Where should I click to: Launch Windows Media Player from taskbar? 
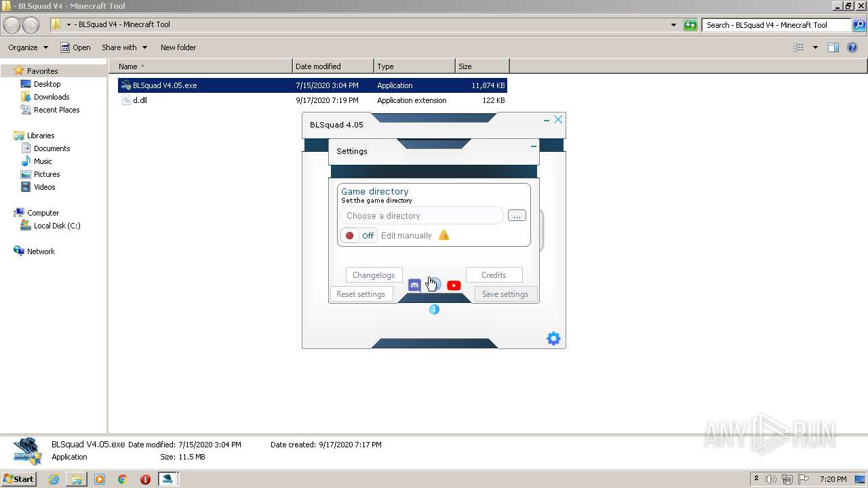100,479
